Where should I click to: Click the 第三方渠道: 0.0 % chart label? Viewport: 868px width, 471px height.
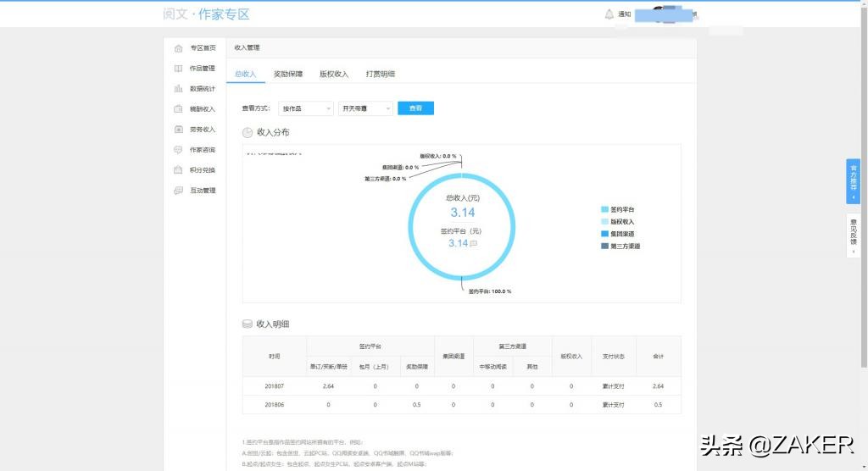[386, 180]
